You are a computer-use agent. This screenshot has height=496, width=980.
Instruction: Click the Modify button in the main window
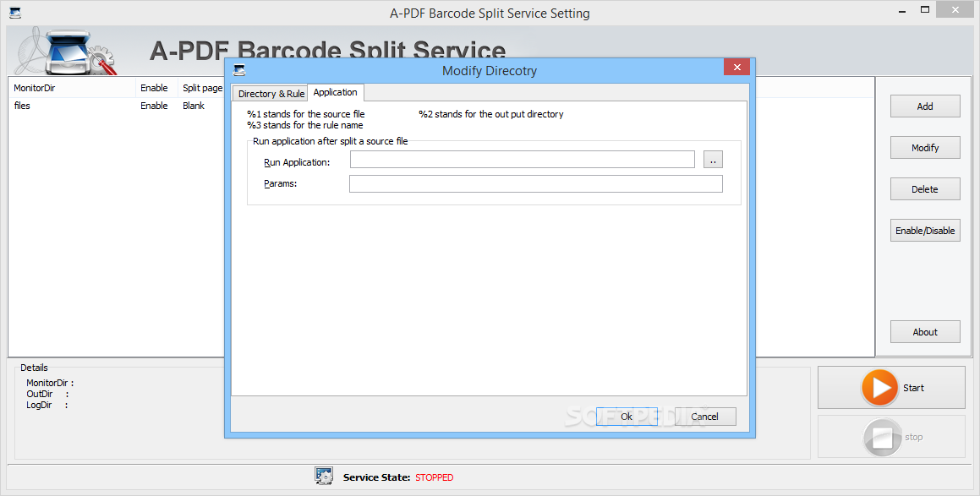(x=925, y=147)
